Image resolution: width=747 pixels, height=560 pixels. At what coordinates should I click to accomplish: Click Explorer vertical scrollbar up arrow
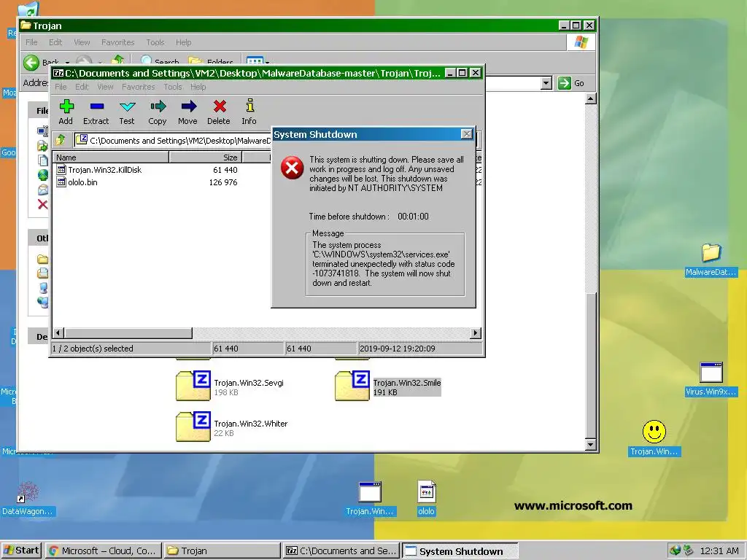(x=590, y=98)
